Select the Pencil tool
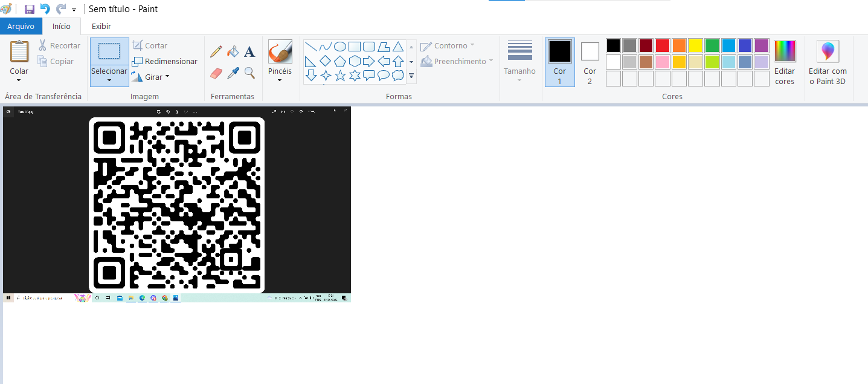868x384 pixels. (216, 52)
